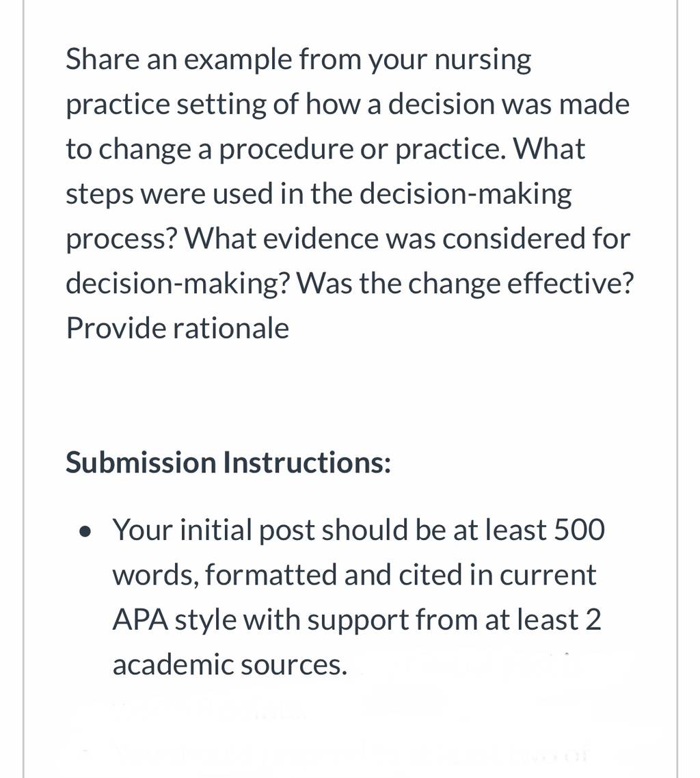Image resolution: width=700 pixels, height=778 pixels.
Task: Select the bullet point before Your initial post
Action: 86,531
